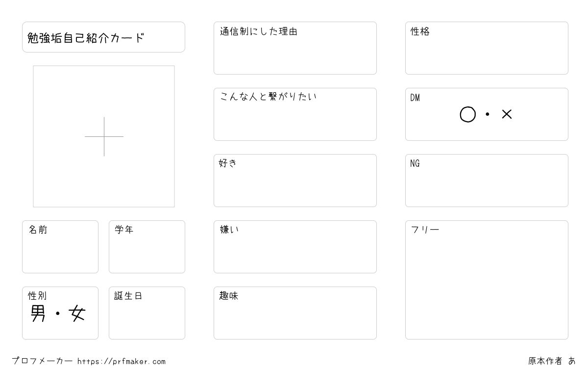Viewport: 588px width, 368px height.
Task: Click the NG box
Action: point(487,181)
